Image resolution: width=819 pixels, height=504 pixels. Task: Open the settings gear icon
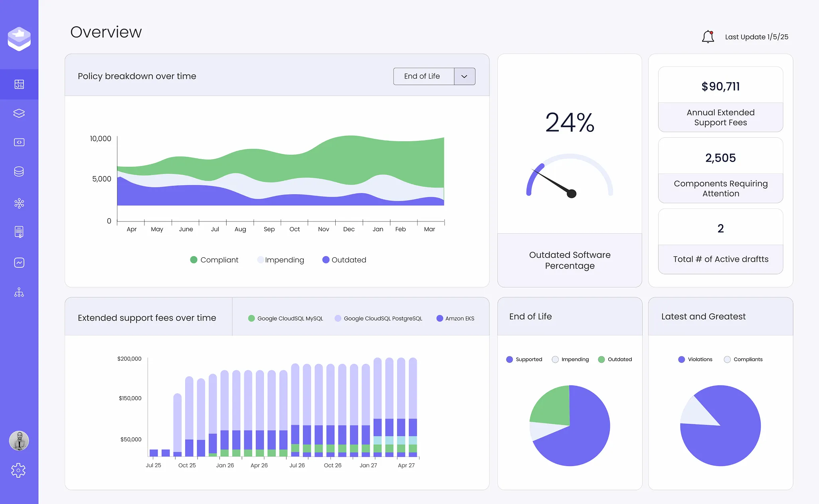18,470
